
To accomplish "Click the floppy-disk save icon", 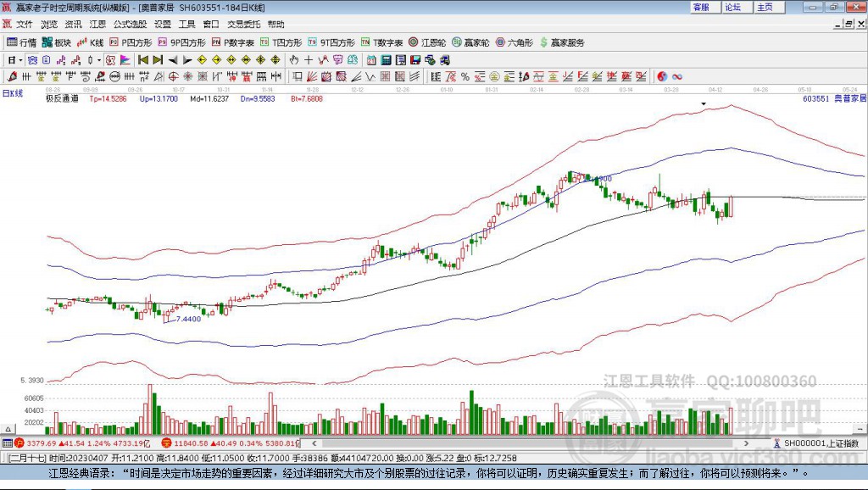I will point(415,60).
